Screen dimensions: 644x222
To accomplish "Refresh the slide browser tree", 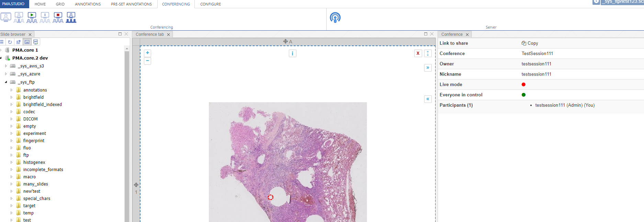I will (10, 42).
